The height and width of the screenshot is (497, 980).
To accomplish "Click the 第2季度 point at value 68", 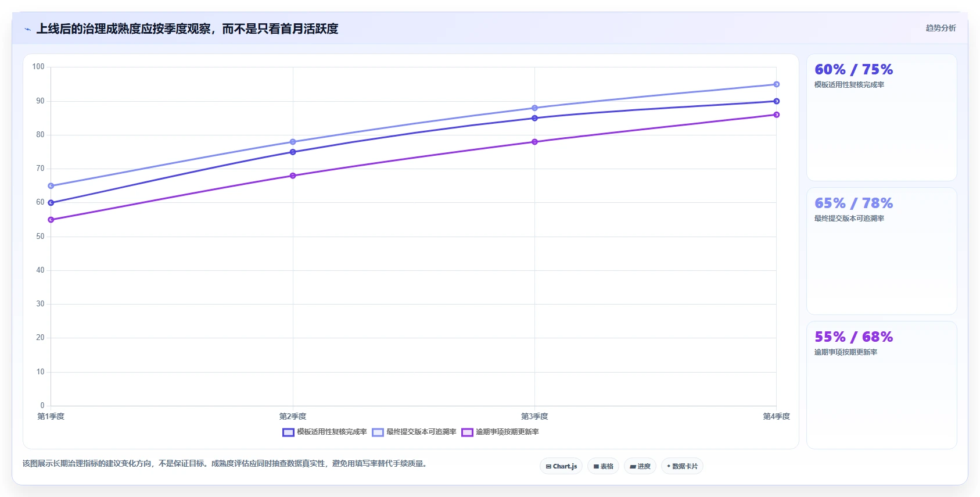I will pos(293,176).
